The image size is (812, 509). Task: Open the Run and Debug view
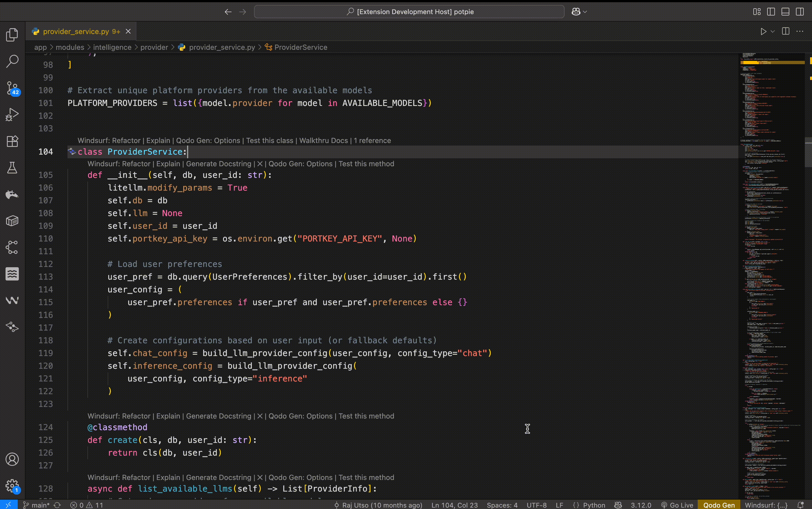point(12,115)
